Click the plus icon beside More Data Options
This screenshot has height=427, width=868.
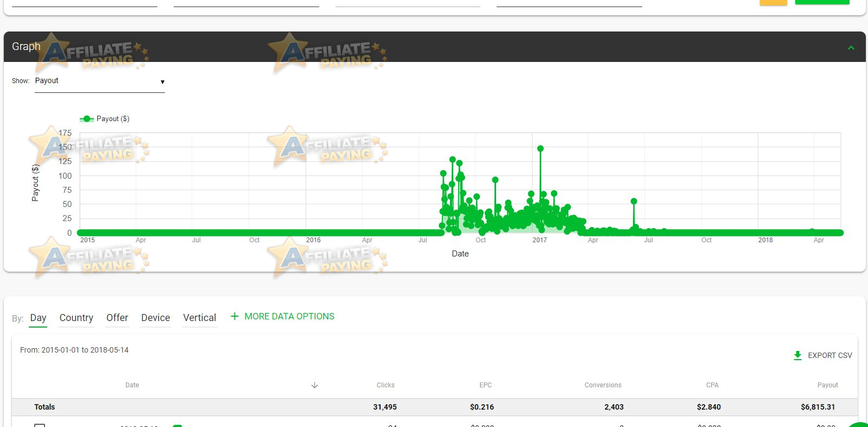coord(235,316)
